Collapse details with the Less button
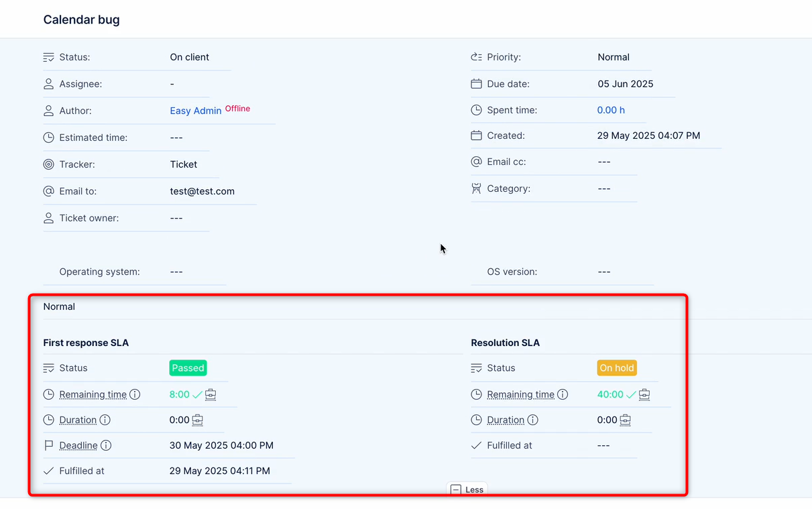This screenshot has height=509, width=812. [x=467, y=490]
